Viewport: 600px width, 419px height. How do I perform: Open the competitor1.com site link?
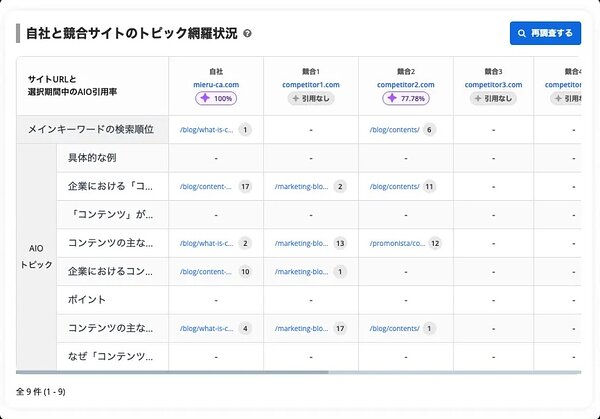311,85
